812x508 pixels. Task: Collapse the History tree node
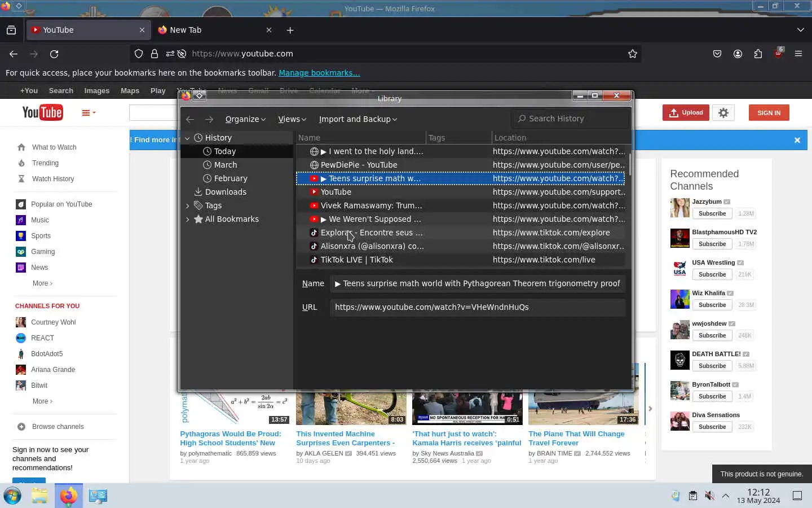(x=187, y=138)
